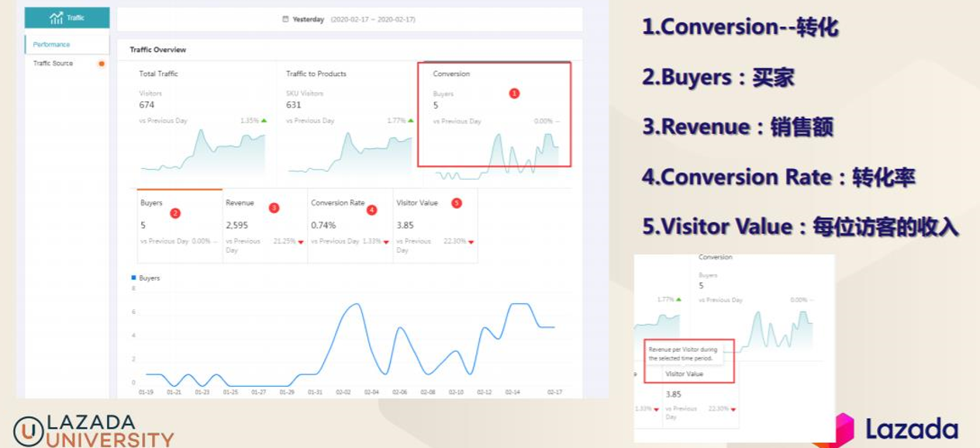
Task: Click the Traffic to Products sparkline chart
Action: click(x=350, y=151)
